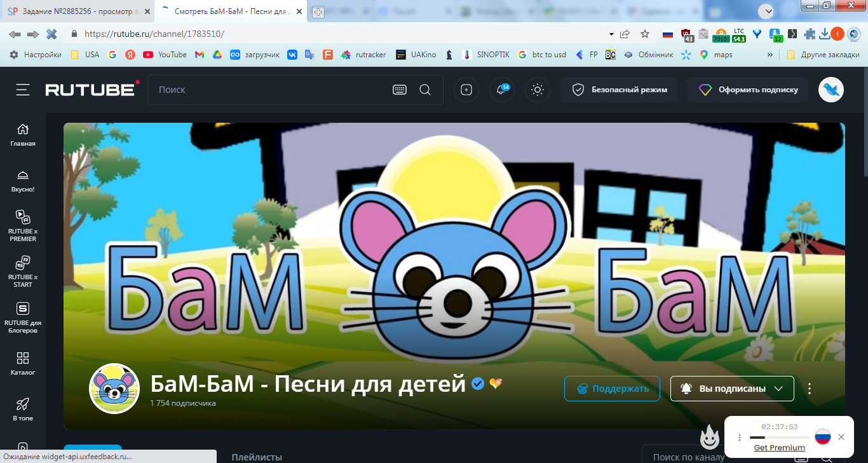Open Вкусно! in the sidebar
The height and width of the screenshot is (463, 868).
(x=23, y=181)
